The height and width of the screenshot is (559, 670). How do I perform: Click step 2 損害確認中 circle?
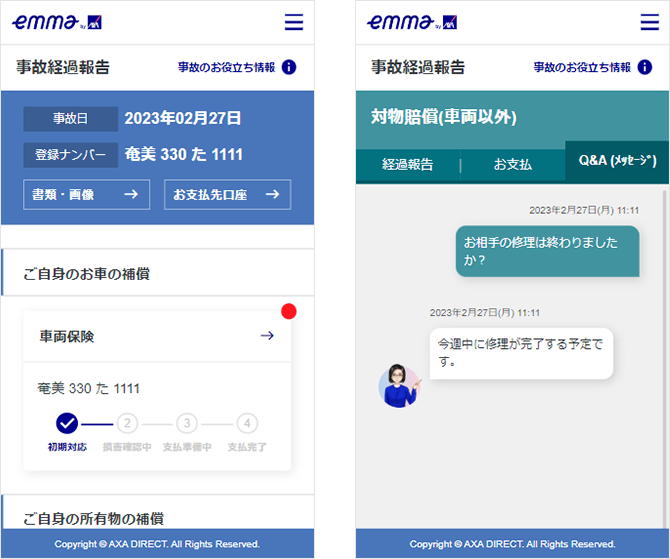(127, 423)
